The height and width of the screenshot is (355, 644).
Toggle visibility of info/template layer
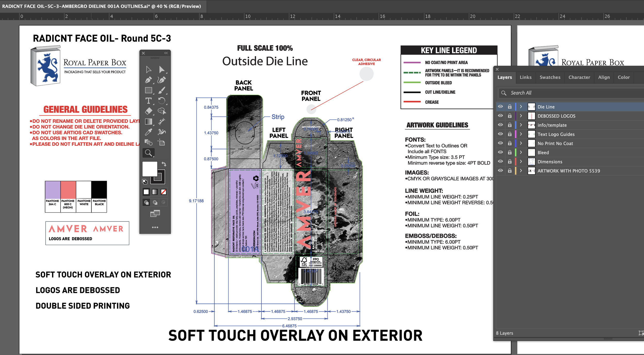tap(500, 125)
